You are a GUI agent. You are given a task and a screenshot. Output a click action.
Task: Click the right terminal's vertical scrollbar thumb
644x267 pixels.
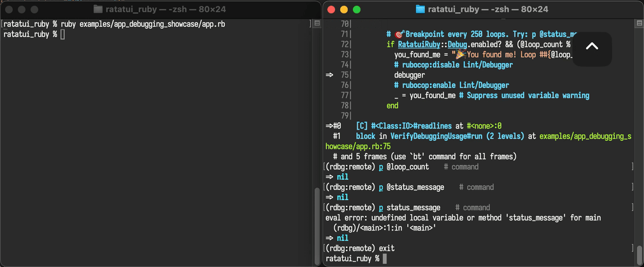click(x=639, y=256)
